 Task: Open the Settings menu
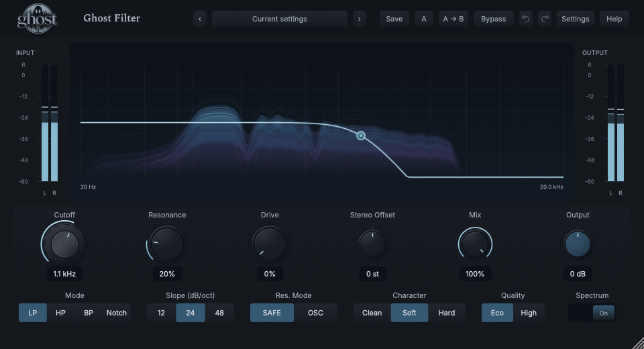point(576,19)
